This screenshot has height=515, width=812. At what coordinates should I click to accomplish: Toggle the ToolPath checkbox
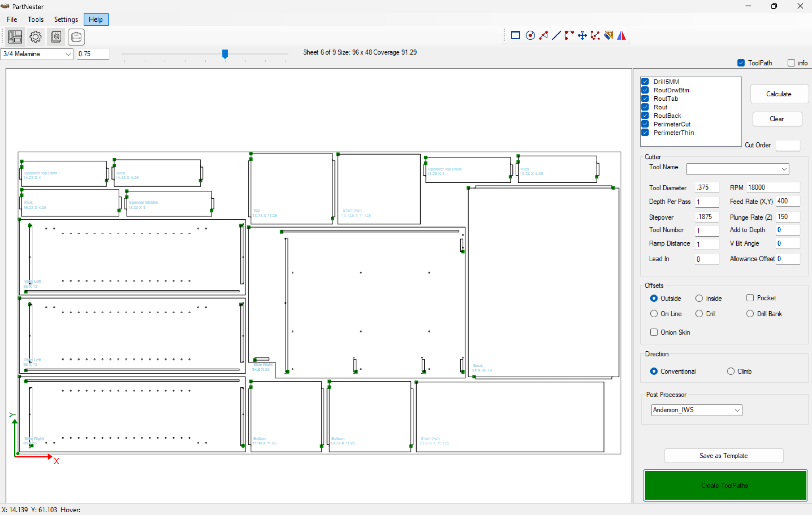point(741,63)
